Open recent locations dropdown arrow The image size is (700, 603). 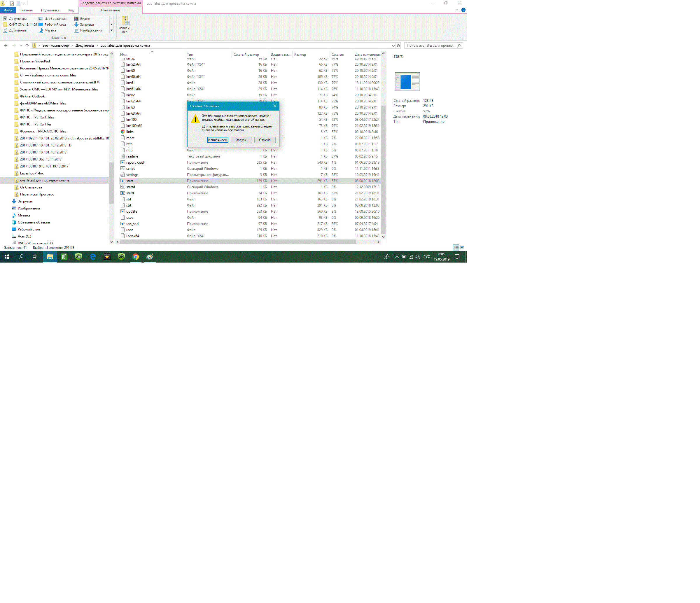pyautogui.click(x=21, y=46)
